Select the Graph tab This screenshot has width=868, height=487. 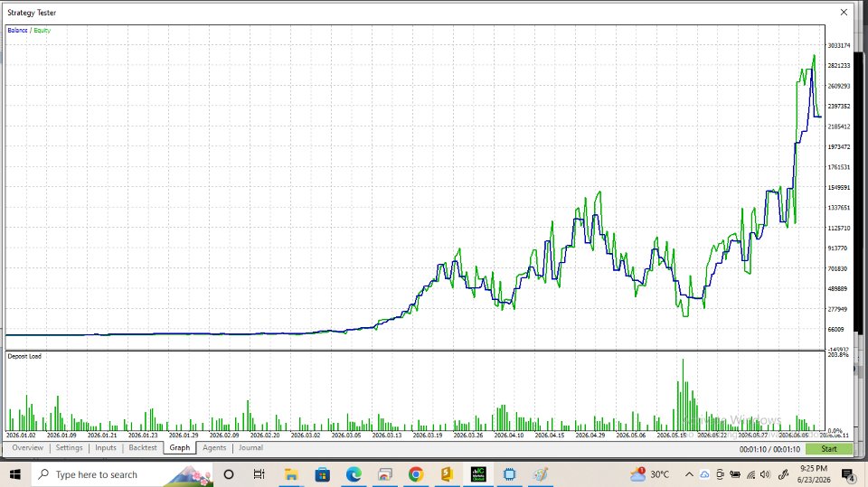(179, 448)
